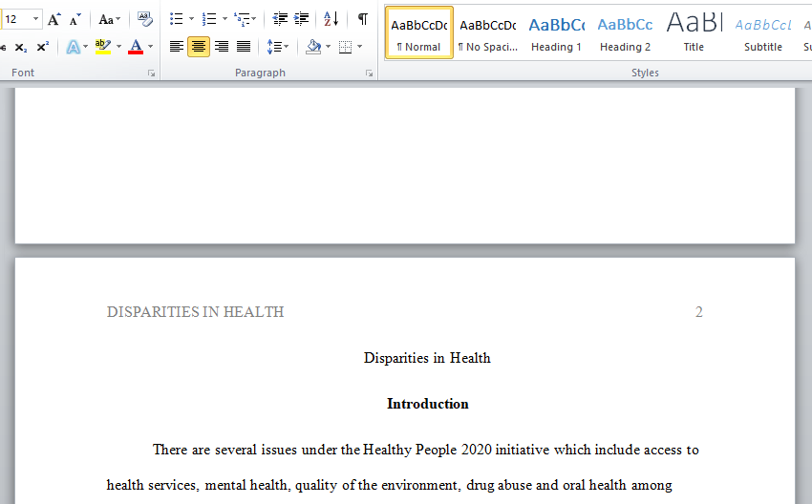
Task: Open Text Effects options
Action: (73, 47)
